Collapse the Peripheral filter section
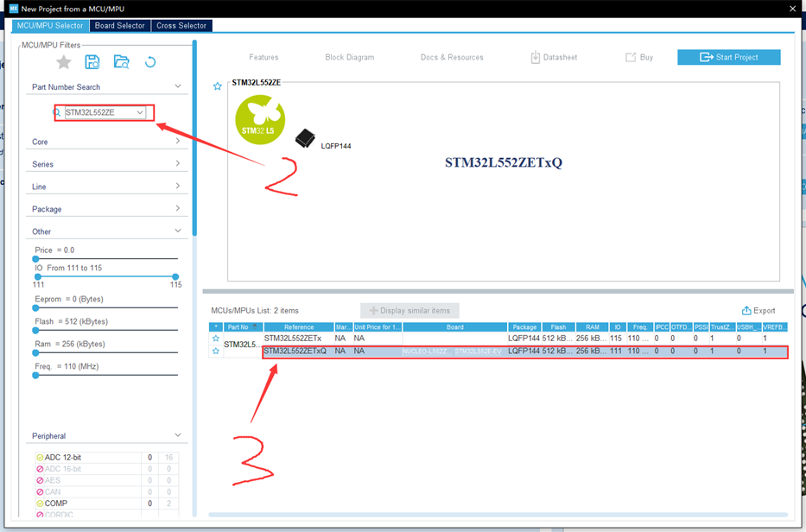 pos(177,436)
